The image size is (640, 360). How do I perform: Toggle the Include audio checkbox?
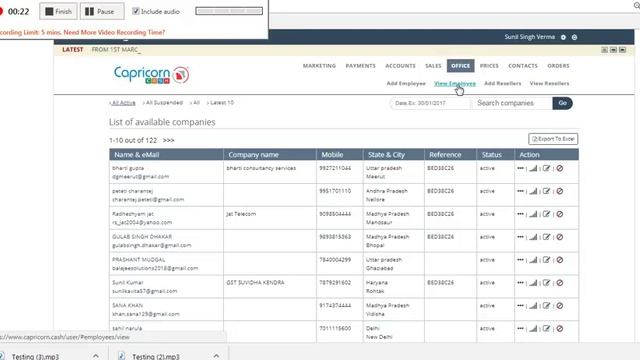(x=136, y=11)
